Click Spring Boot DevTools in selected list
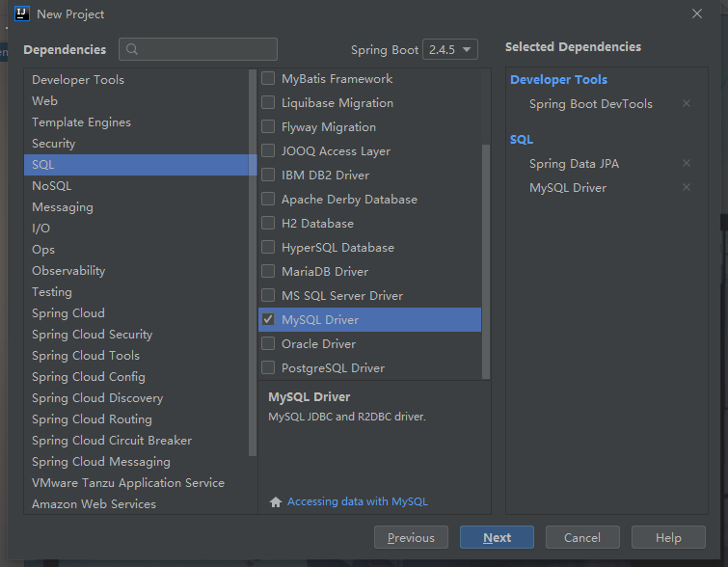Viewport: 728px width, 567px height. 590,104
